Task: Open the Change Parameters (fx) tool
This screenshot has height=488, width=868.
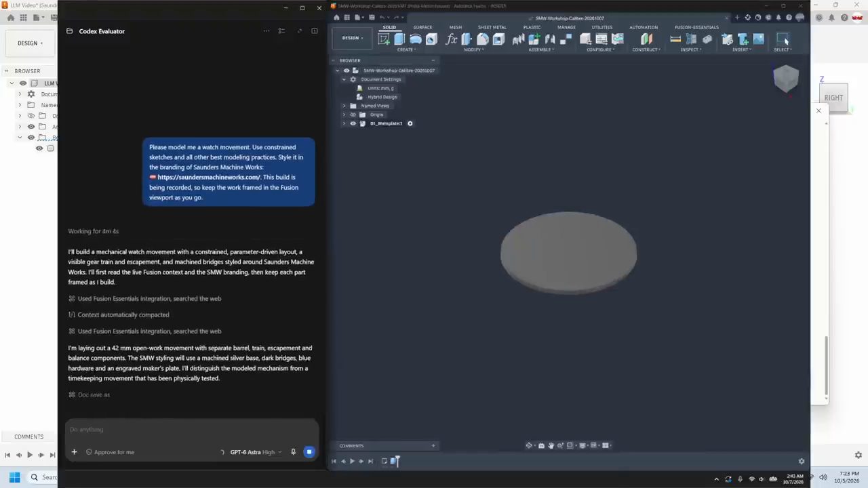Action: coord(452,39)
